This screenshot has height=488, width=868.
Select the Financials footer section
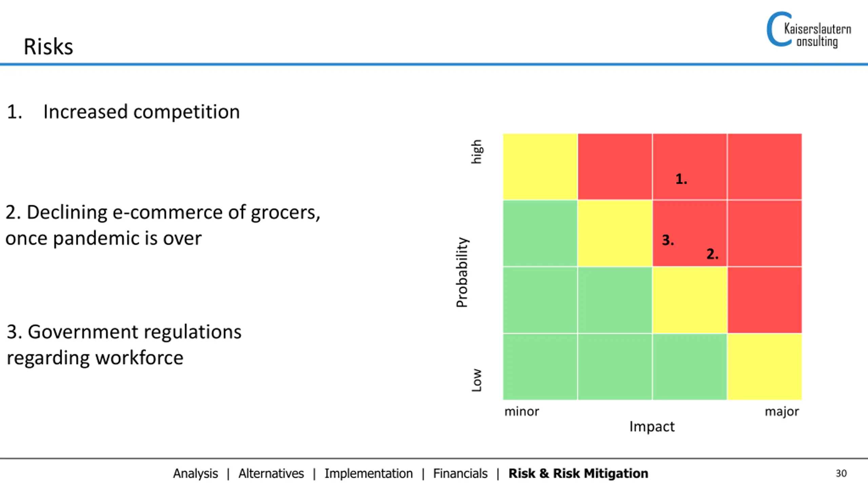[x=460, y=473]
